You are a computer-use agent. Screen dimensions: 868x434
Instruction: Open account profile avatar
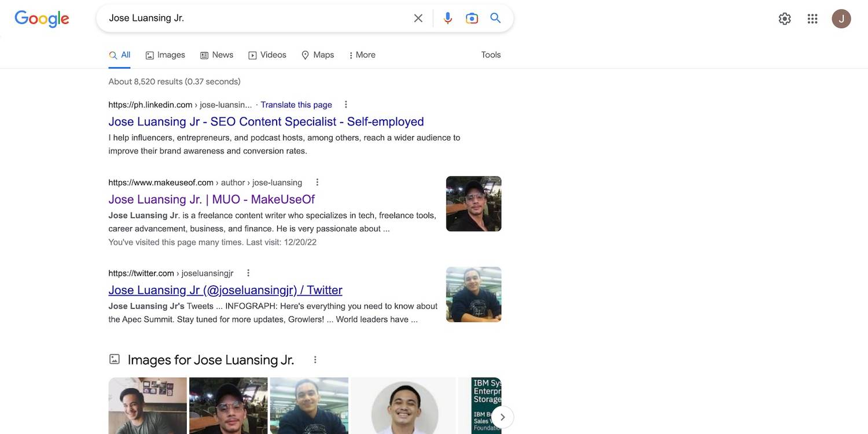[841, 19]
